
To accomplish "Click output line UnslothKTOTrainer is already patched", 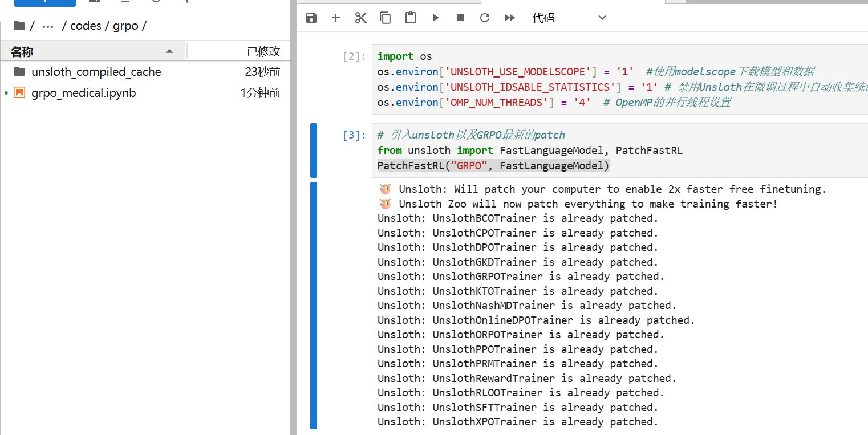I will pyautogui.click(x=518, y=291).
